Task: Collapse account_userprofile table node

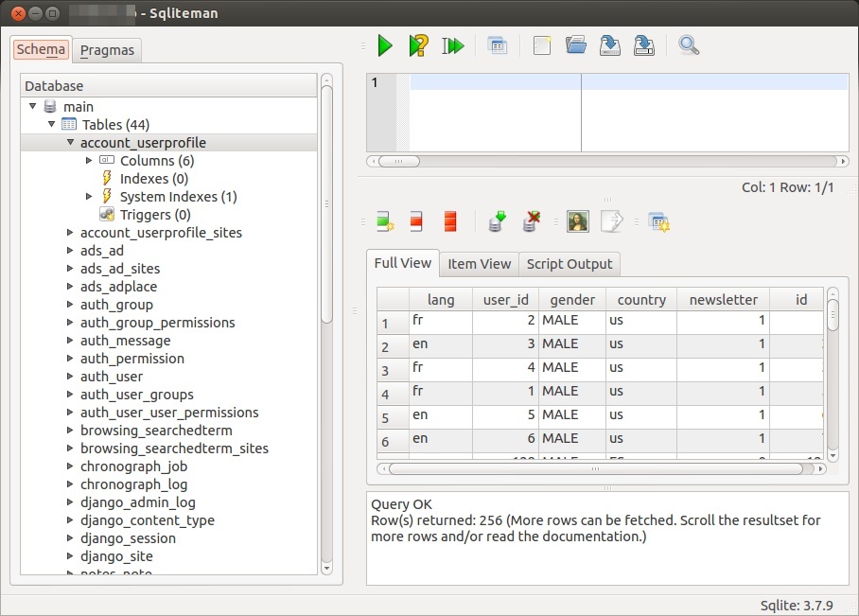Action: [70, 143]
